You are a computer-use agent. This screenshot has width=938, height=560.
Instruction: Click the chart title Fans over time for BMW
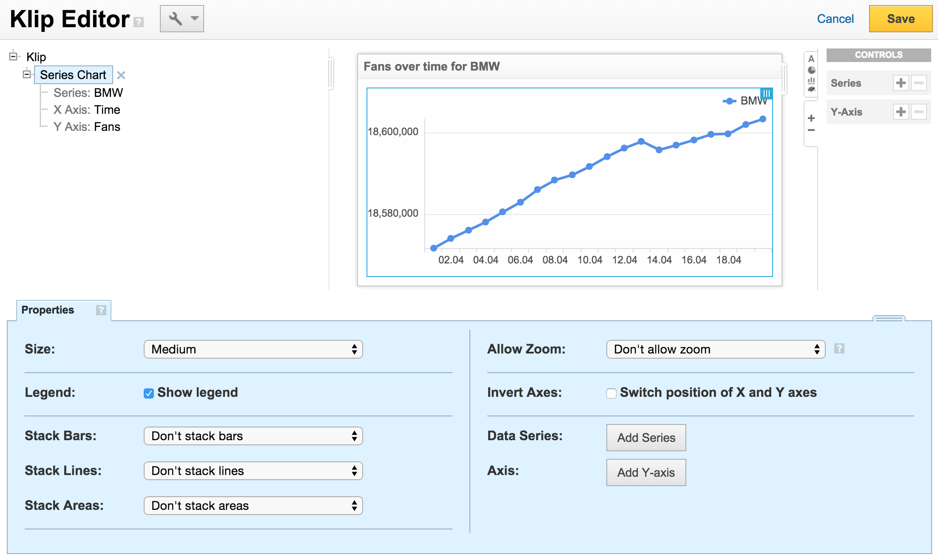pos(432,66)
